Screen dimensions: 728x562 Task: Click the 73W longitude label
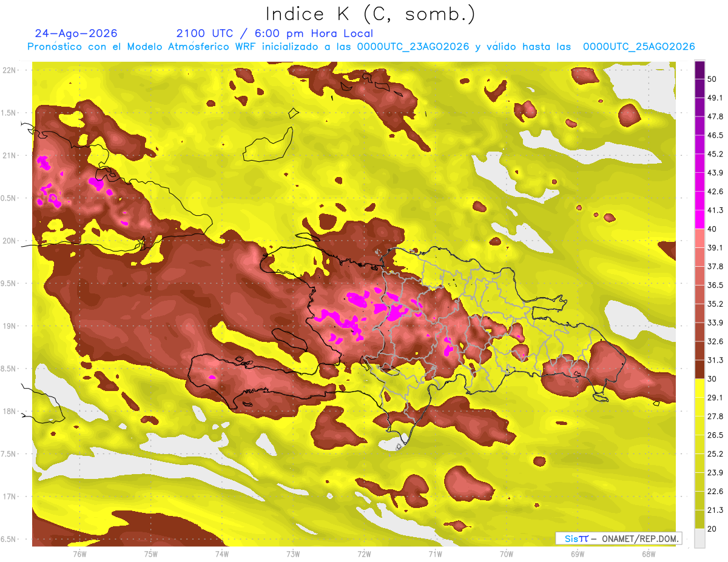tap(293, 554)
